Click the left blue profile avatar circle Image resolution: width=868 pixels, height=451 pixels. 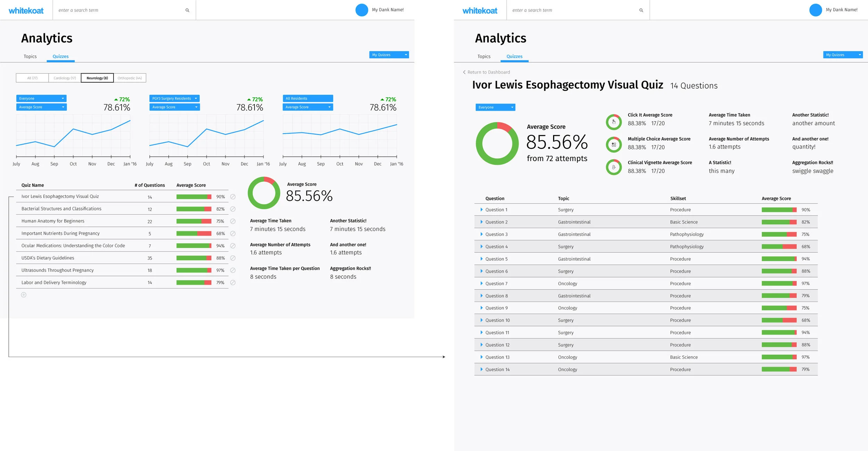coord(361,10)
